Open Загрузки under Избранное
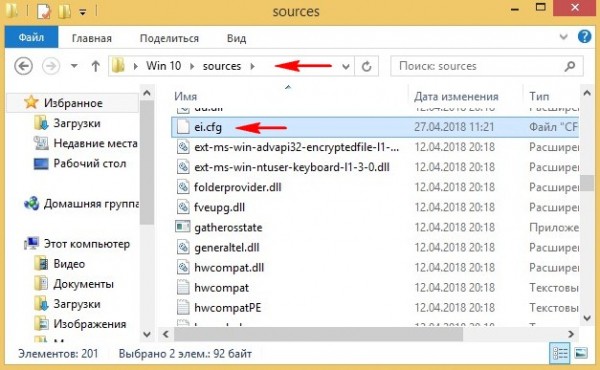Viewport: 600px width, 370px height. pos(77,123)
